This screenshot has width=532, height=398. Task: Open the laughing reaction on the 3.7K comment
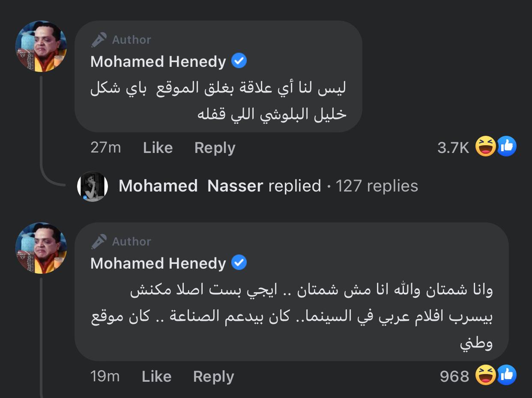(x=486, y=147)
